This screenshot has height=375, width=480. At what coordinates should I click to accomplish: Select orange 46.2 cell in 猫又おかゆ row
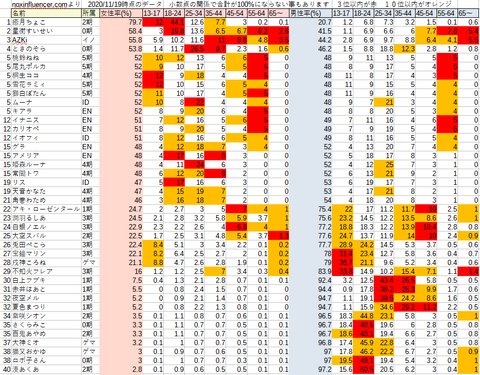364,351
